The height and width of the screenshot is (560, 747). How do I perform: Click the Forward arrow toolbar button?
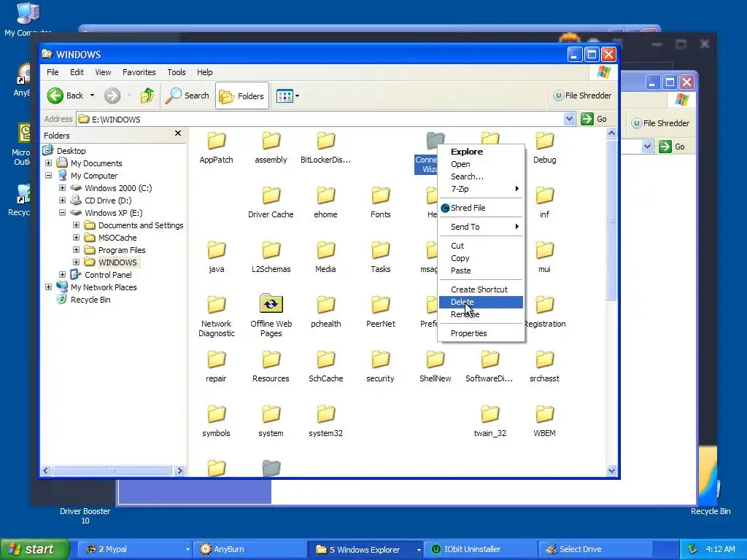click(112, 96)
